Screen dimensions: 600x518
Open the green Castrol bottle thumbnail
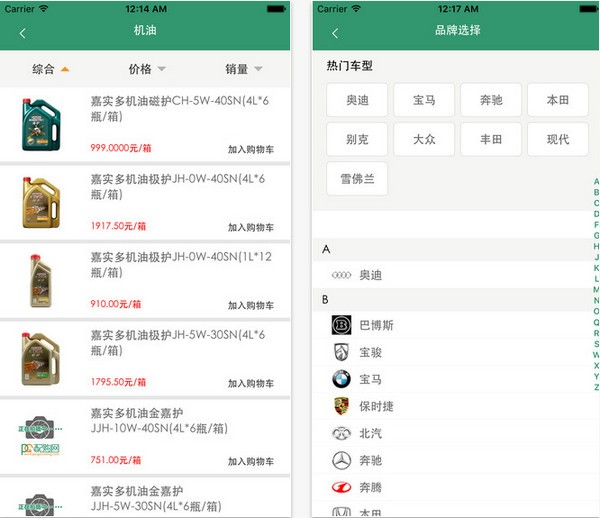click(42, 124)
